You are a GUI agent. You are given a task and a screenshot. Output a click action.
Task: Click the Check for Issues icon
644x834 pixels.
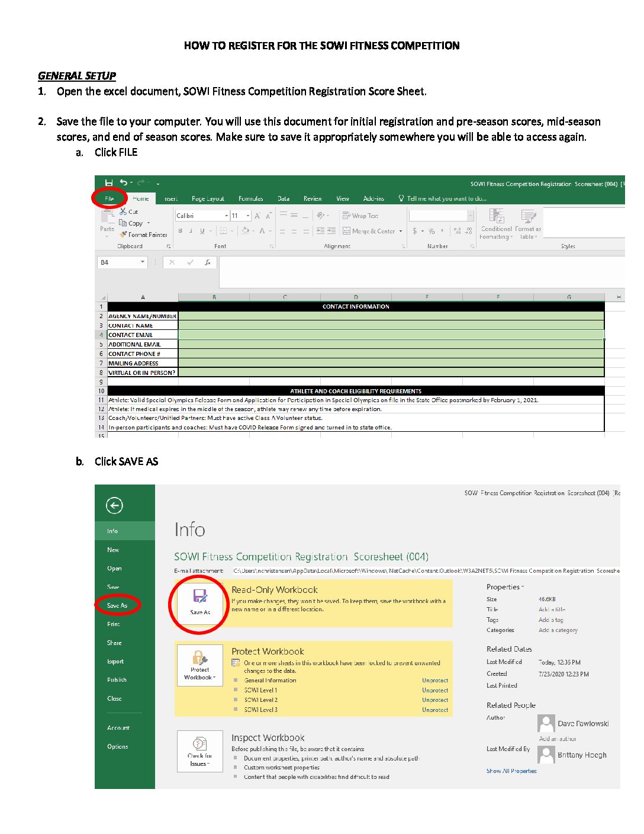tap(199, 744)
